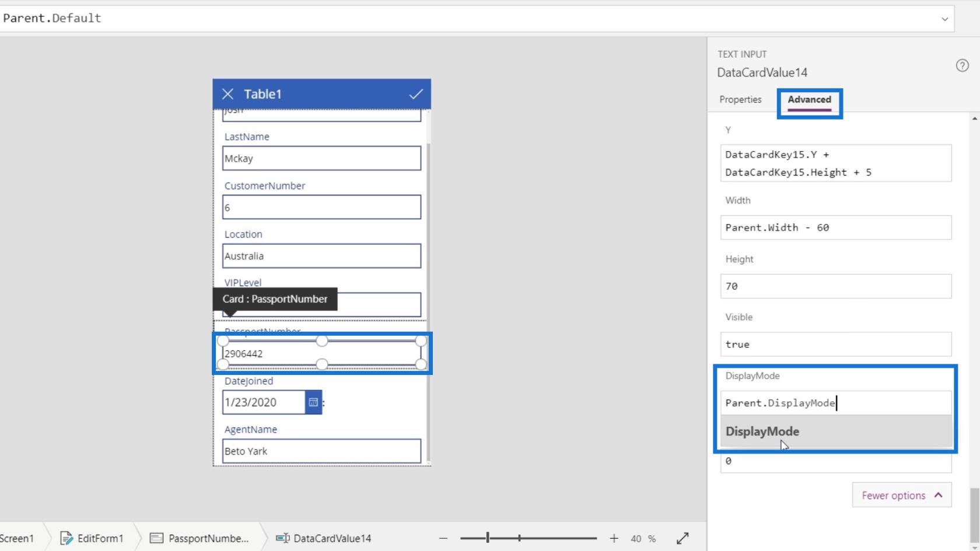Click the Y property formula box
This screenshot has width=980, height=551.
coord(836,163)
